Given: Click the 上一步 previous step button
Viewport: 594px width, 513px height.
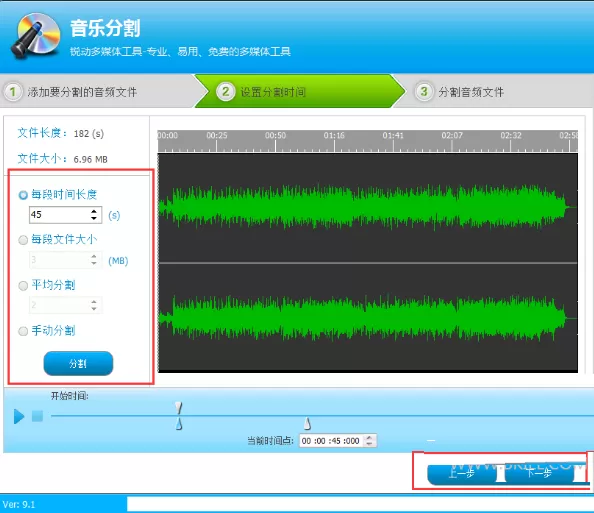Looking at the screenshot, I should pos(462,474).
